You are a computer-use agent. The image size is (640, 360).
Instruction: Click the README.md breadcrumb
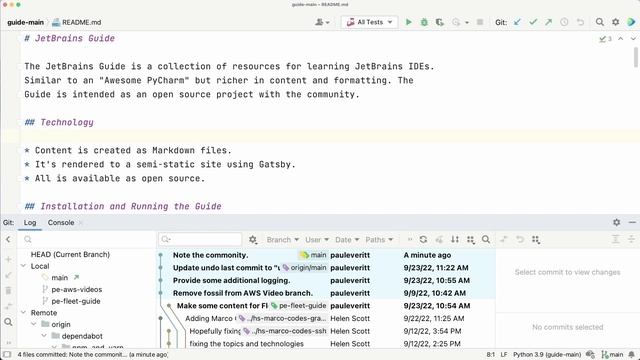77,22
